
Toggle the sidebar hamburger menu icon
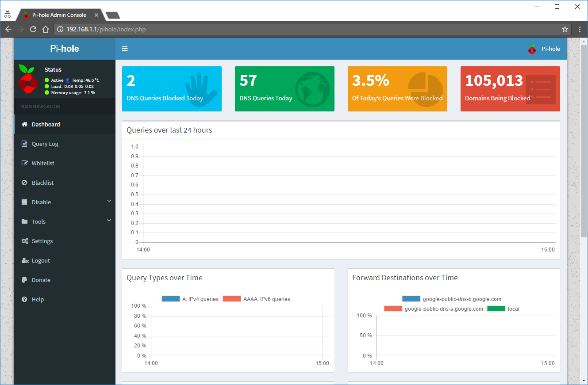125,49
